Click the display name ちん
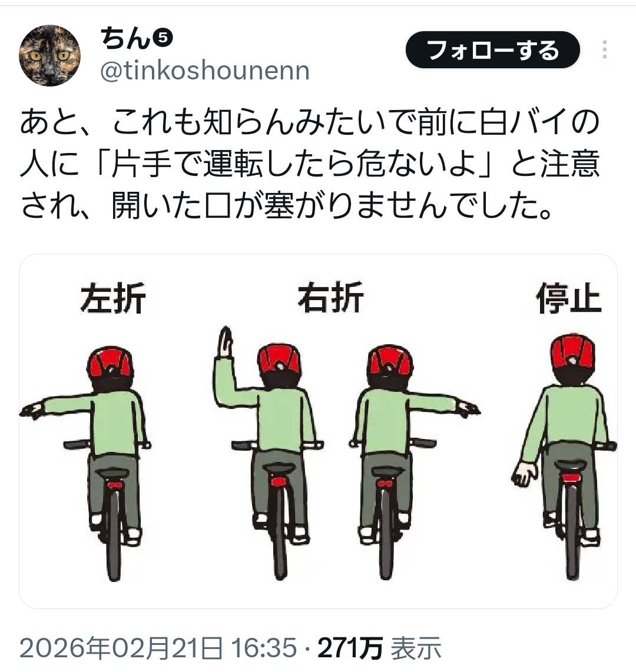 [x=125, y=39]
